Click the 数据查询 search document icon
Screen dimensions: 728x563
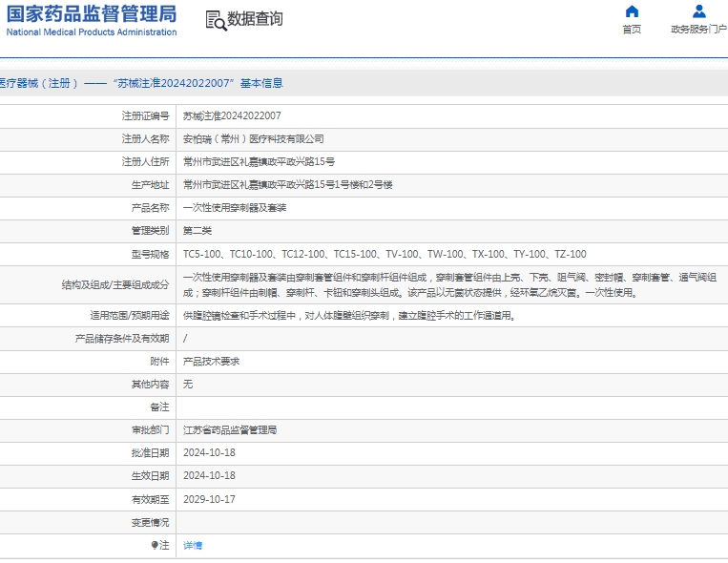click(x=216, y=20)
